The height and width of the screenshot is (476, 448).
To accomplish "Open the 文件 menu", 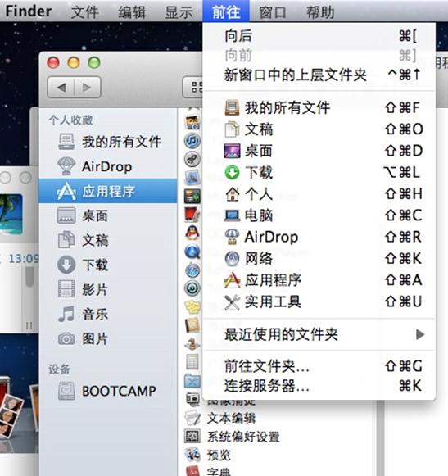I will [x=84, y=12].
